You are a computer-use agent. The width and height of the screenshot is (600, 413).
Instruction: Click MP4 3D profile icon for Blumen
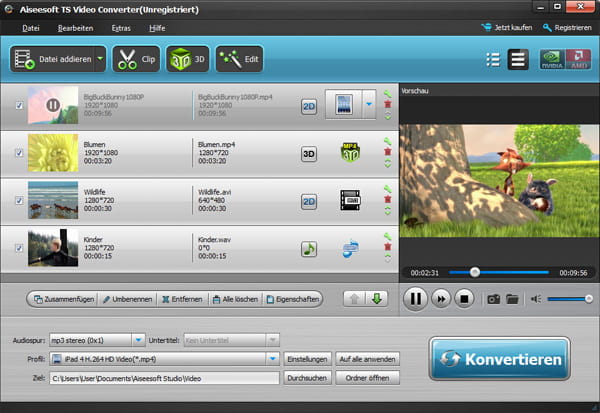point(350,152)
